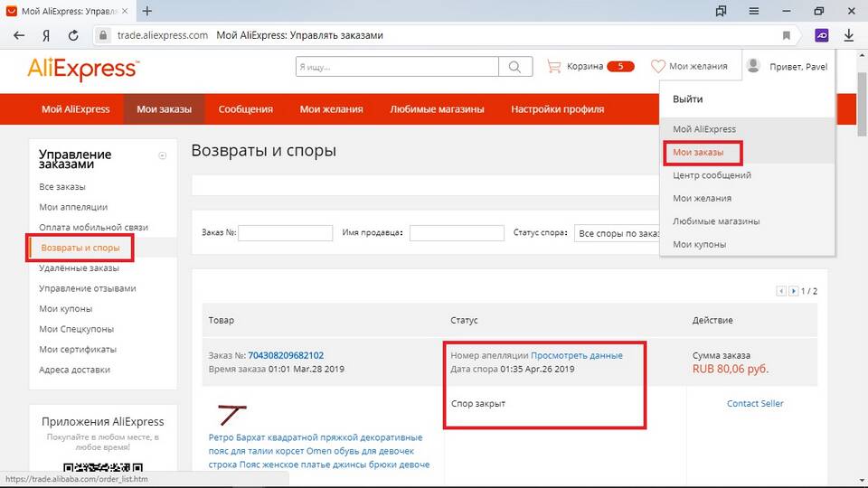Click the search magnifier icon
Image resolution: width=868 pixels, height=488 pixels.
(514, 66)
